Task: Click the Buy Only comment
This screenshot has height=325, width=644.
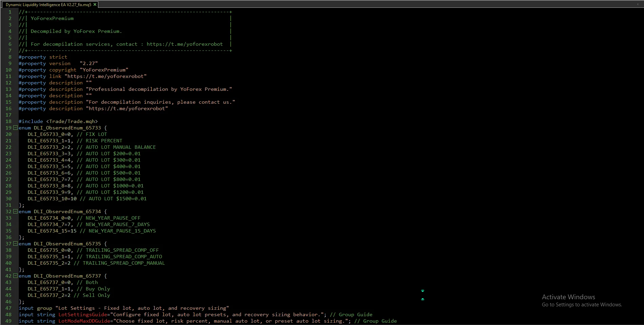Action: (93, 289)
